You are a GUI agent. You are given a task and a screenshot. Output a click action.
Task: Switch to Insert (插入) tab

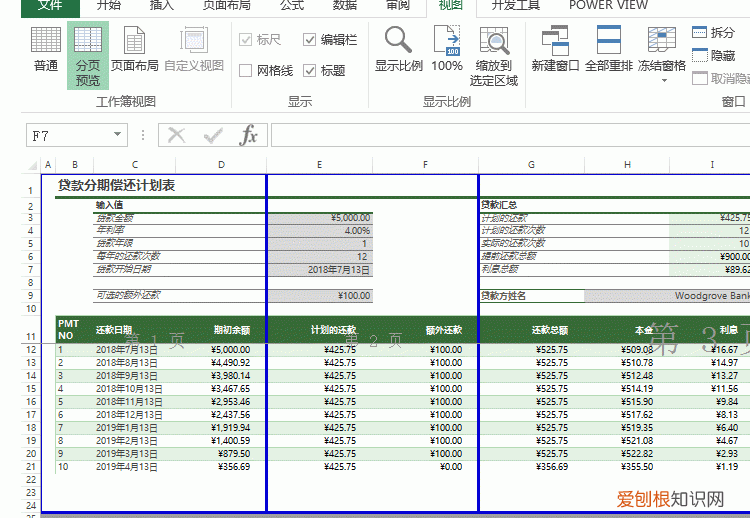pos(162,5)
